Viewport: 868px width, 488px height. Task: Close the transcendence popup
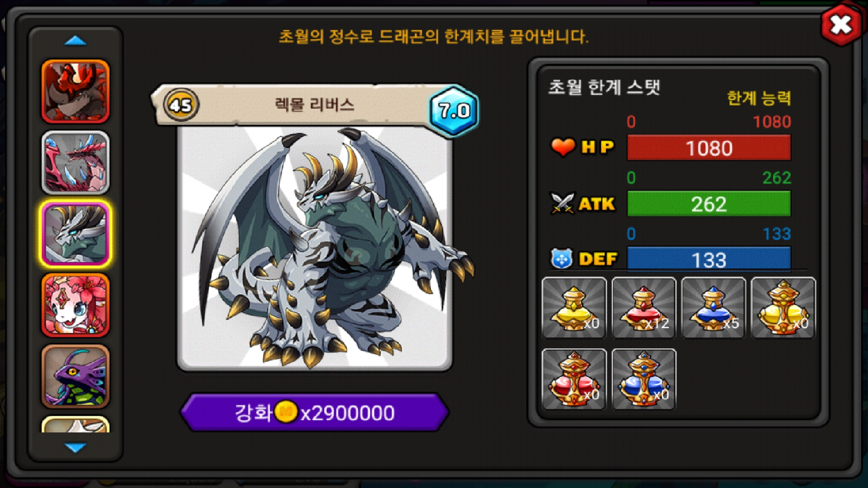click(x=841, y=25)
